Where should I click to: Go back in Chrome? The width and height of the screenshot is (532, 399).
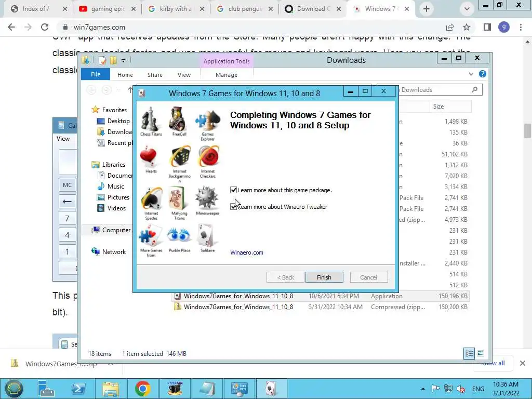point(11,27)
